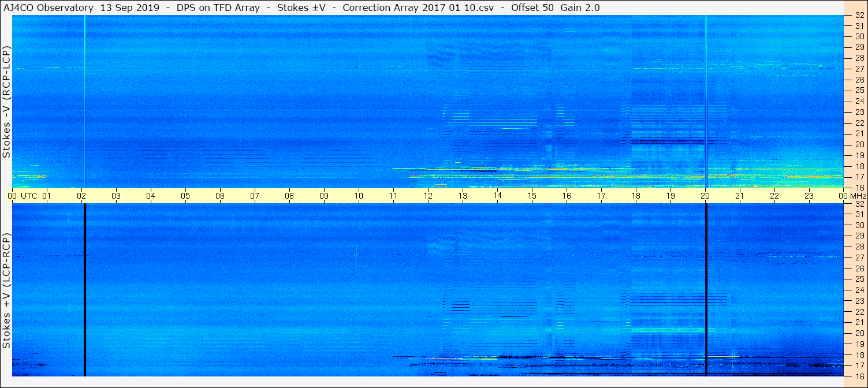
Task: Click the 'MHz' unit label on time axis
Action: pos(858,196)
